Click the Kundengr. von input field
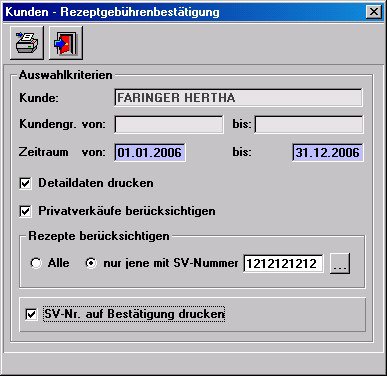This screenshot has height=376, width=387. [169, 125]
